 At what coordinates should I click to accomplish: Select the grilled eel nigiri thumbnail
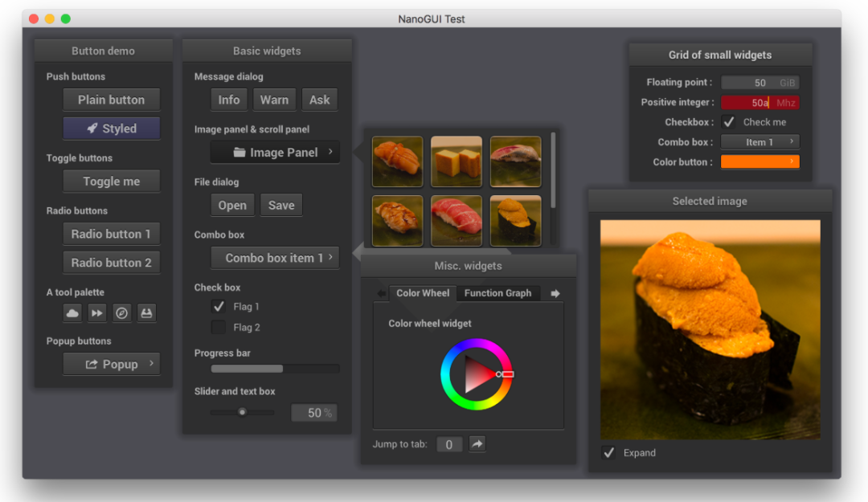click(398, 221)
